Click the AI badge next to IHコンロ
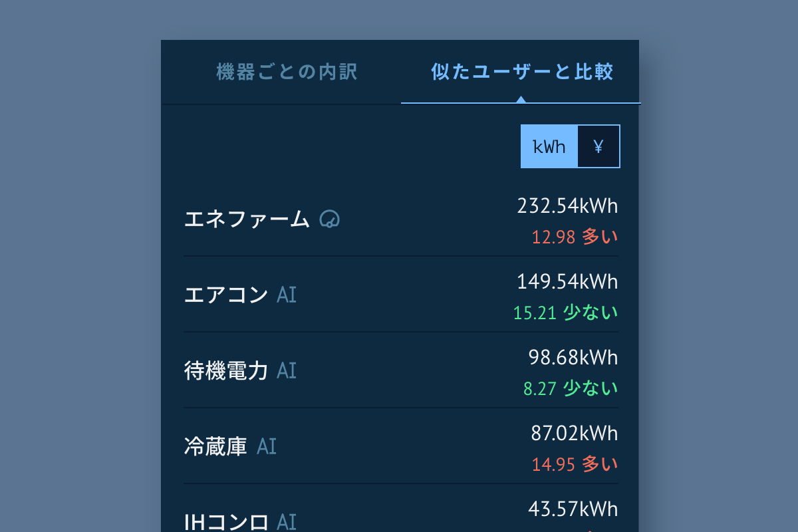 tap(287, 521)
